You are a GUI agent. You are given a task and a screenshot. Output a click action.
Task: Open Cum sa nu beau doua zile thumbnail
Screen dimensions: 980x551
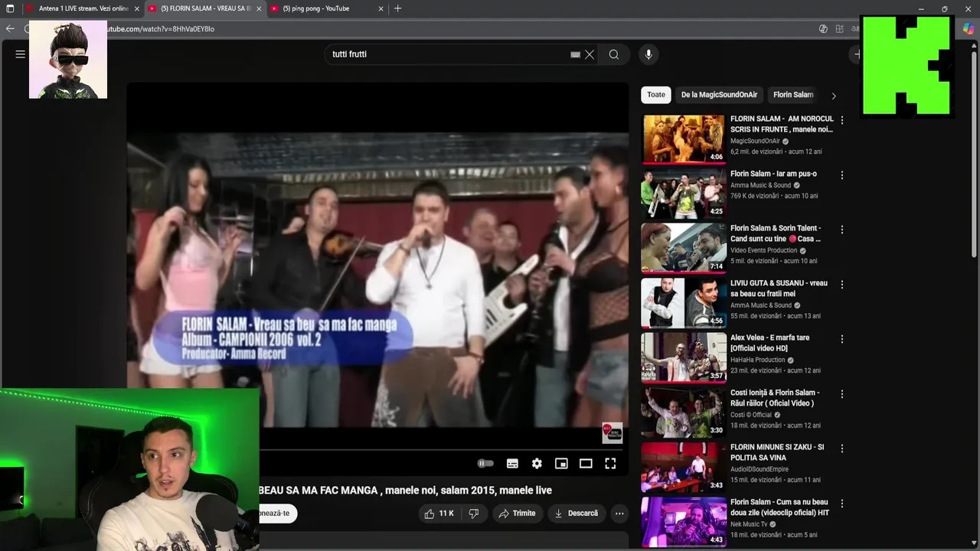[683, 522]
